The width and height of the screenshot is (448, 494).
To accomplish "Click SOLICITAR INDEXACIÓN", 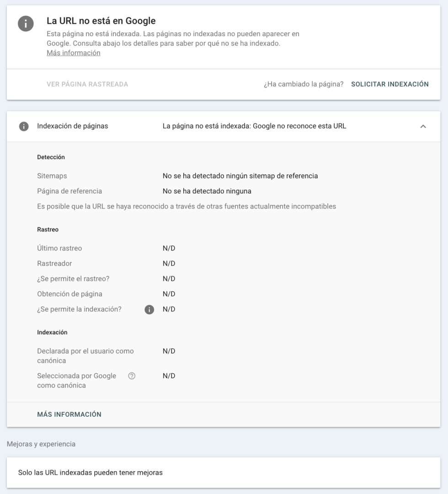I will 390,85.
